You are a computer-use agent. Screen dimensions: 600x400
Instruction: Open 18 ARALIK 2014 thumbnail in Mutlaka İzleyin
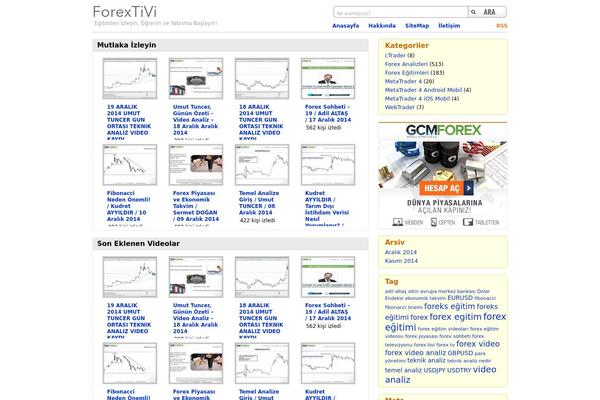click(x=262, y=78)
